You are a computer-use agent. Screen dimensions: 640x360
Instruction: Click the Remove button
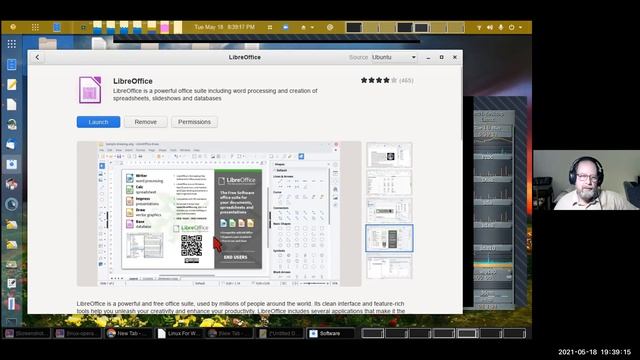coord(146,122)
